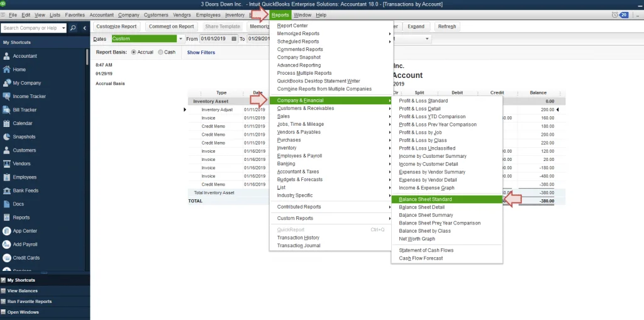This screenshot has height=320, width=644.
Task: Select the Cash report basis radio button
Action: click(x=161, y=52)
